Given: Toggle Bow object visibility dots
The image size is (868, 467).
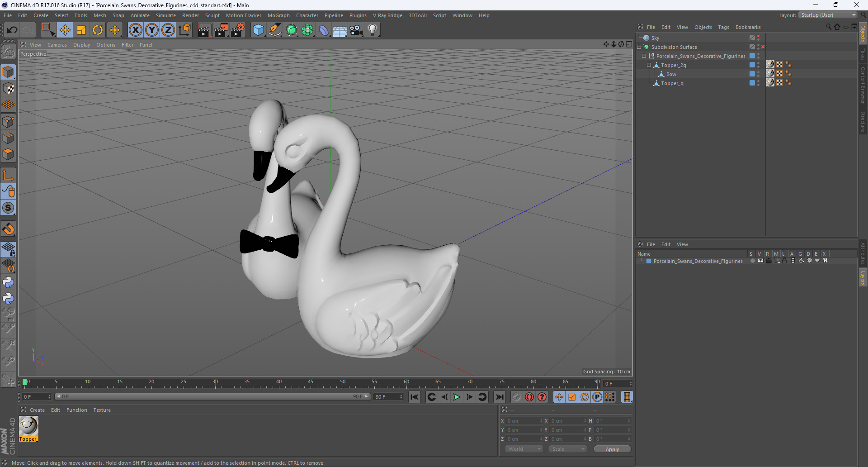Looking at the screenshot, I should coord(759,74).
